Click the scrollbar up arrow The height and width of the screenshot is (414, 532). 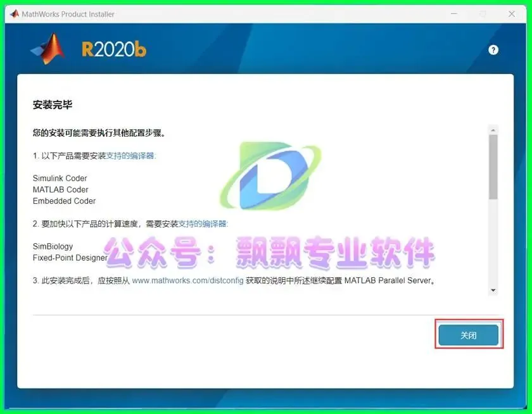tap(493, 130)
